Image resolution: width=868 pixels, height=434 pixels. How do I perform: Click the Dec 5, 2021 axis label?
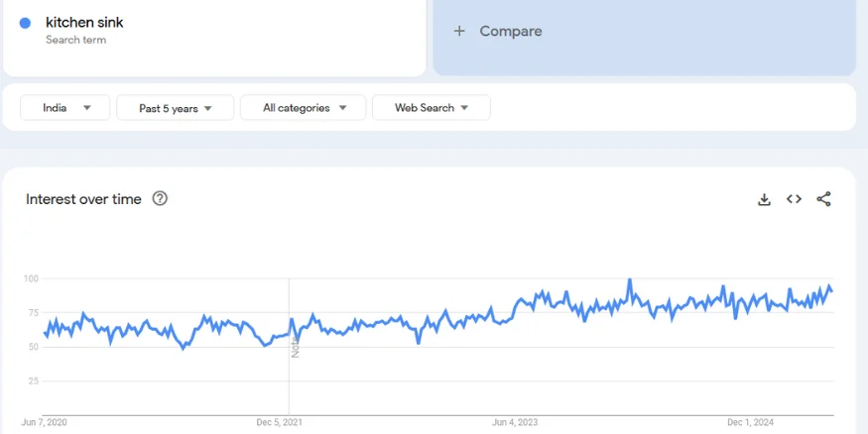point(279,422)
